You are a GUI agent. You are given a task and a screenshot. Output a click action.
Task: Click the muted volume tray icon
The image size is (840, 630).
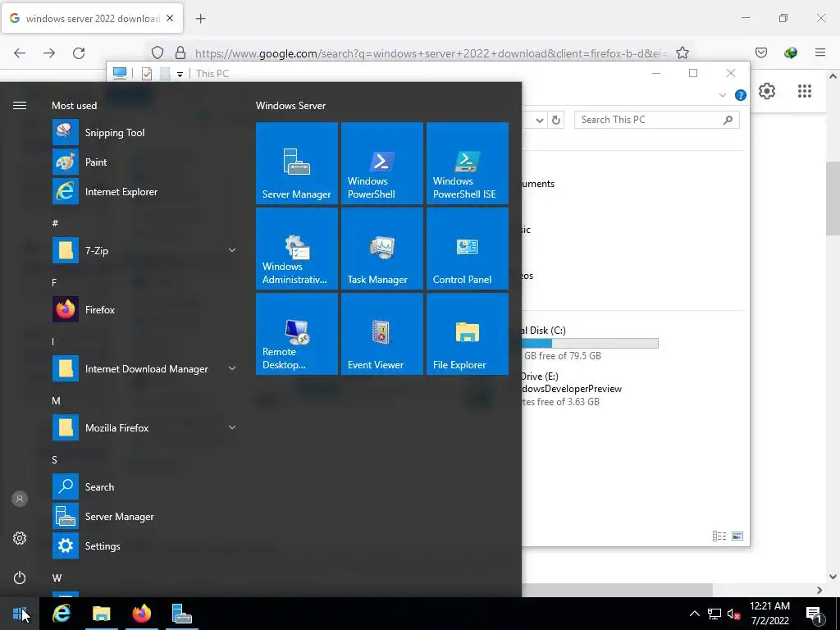(x=733, y=614)
